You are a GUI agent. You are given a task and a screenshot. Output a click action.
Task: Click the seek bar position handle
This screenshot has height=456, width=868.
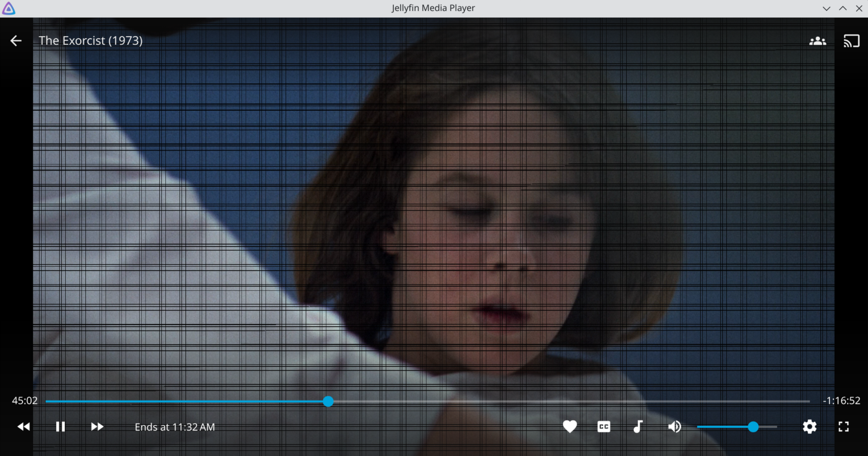[x=328, y=401]
